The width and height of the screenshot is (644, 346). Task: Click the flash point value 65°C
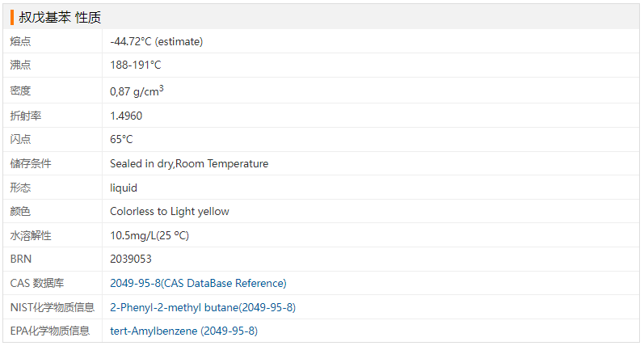click(x=121, y=139)
